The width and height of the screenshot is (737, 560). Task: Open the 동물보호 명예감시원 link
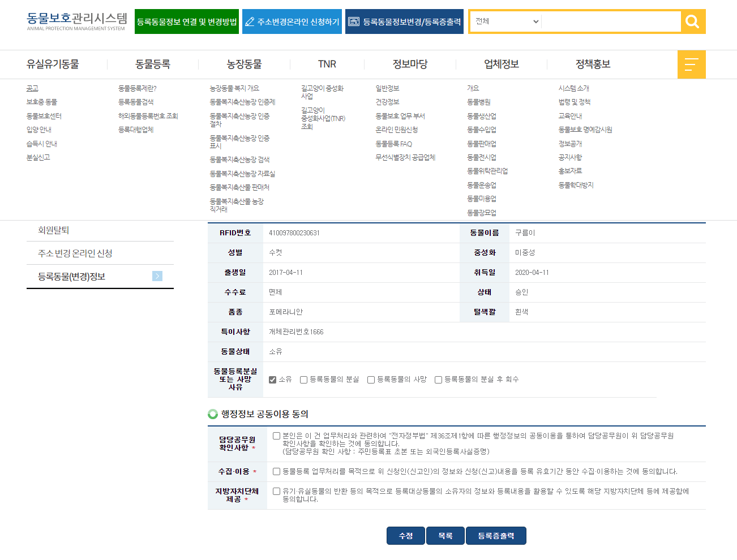585,130
